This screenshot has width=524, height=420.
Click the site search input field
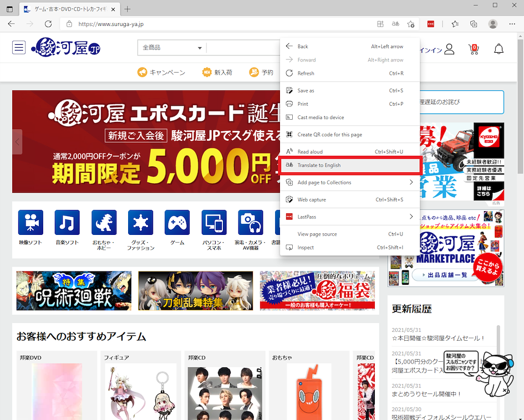[x=243, y=48]
